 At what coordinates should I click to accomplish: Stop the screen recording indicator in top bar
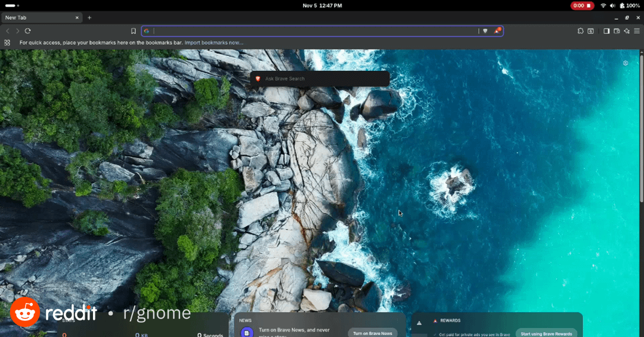click(x=581, y=5)
